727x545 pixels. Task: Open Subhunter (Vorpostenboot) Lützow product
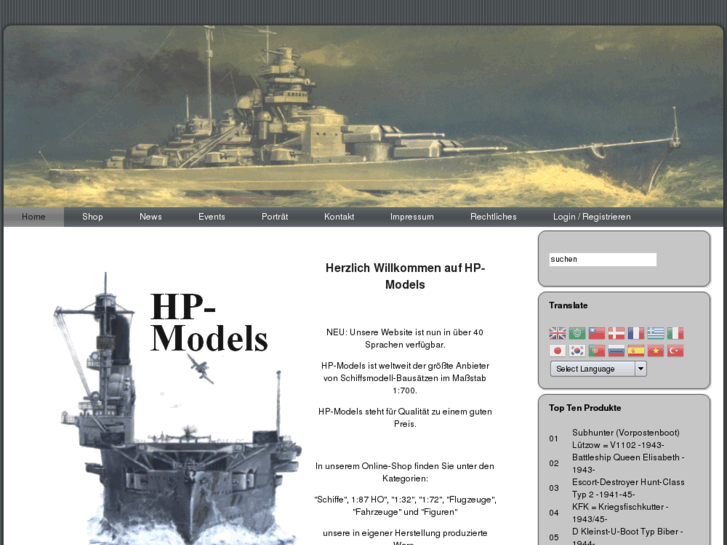point(625,439)
